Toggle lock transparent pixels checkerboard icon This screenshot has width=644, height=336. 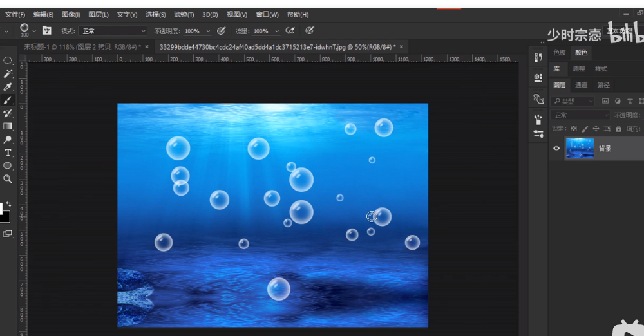click(x=574, y=129)
